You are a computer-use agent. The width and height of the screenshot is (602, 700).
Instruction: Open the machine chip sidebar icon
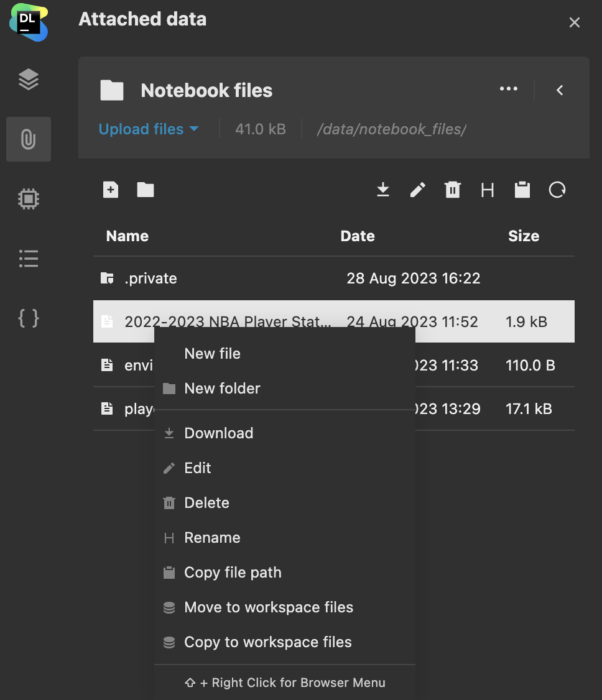29,199
